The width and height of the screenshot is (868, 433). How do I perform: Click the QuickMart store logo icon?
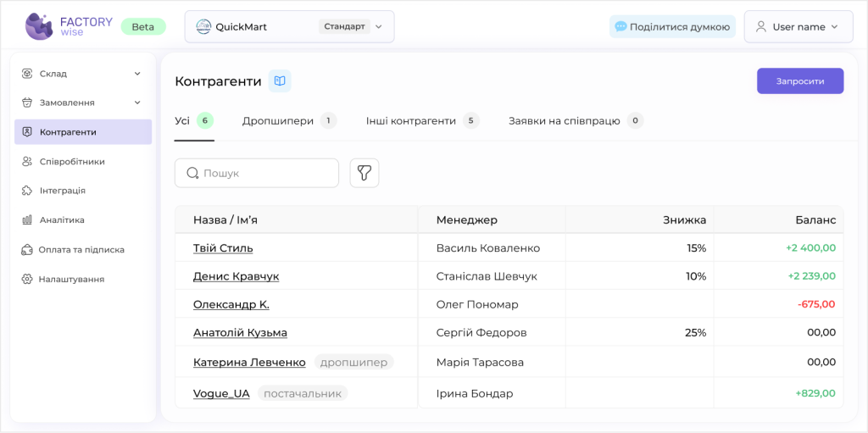click(203, 26)
